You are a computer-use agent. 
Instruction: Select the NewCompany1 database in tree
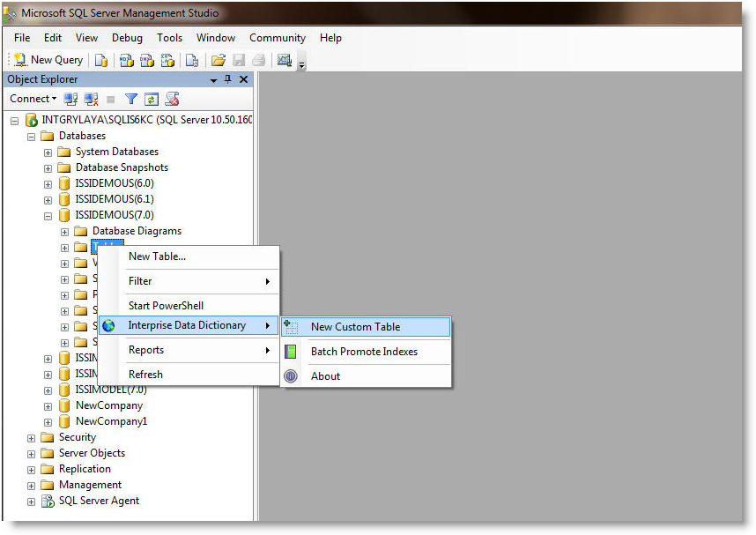click(111, 421)
